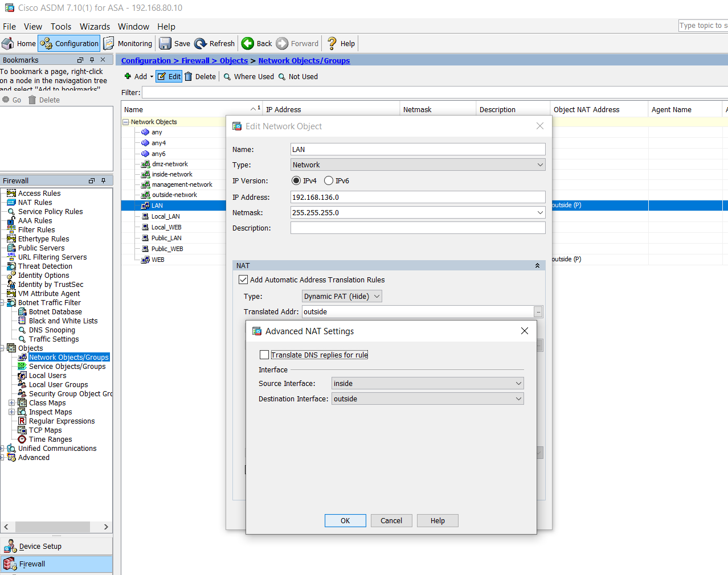Open the Add dropdown arrow

click(x=152, y=77)
